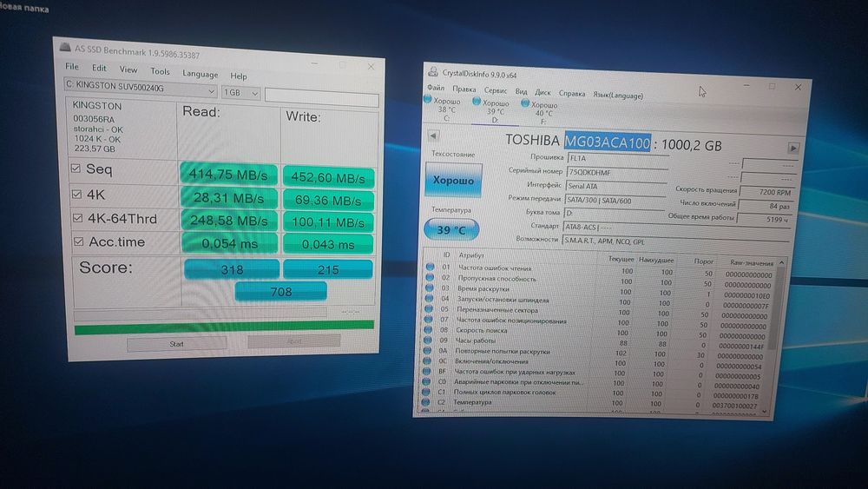
Task: Select the D: drive 39 °C tab
Action: tap(494, 111)
